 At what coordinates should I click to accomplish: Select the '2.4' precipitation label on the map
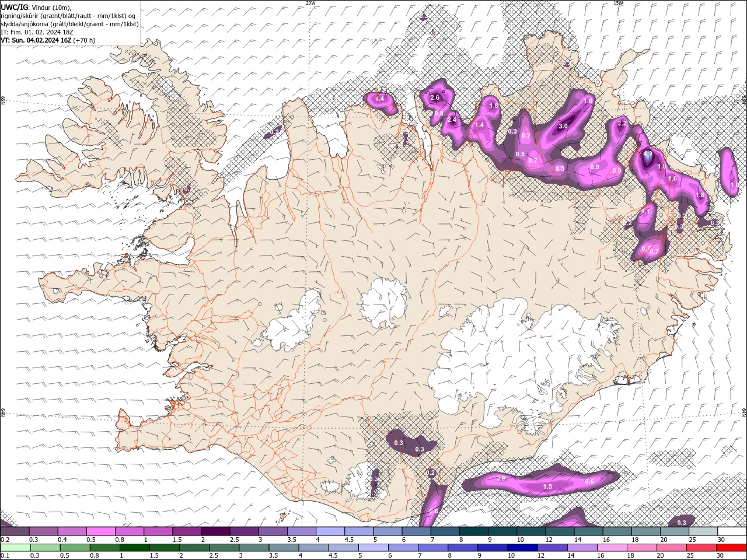click(x=452, y=120)
